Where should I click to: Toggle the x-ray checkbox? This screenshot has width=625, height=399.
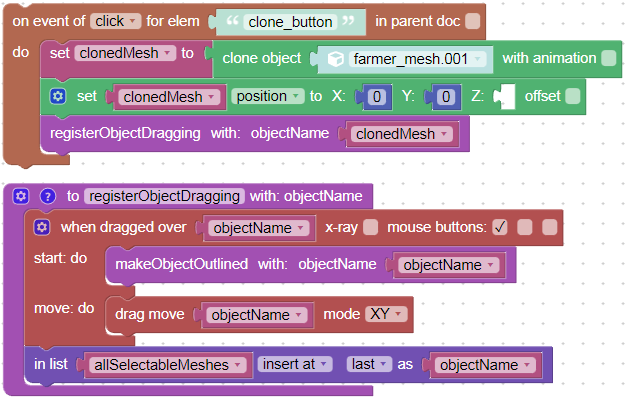pyautogui.click(x=370, y=227)
